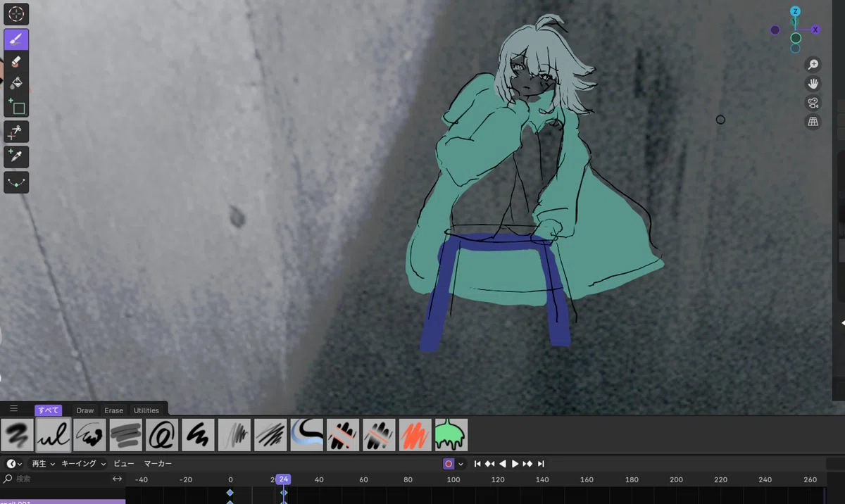Click the Zoom view magnifier icon
This screenshot has height=504, width=845.
pyautogui.click(x=813, y=65)
